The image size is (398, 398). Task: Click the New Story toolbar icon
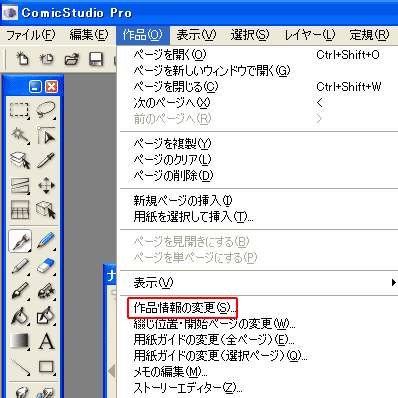point(46,59)
